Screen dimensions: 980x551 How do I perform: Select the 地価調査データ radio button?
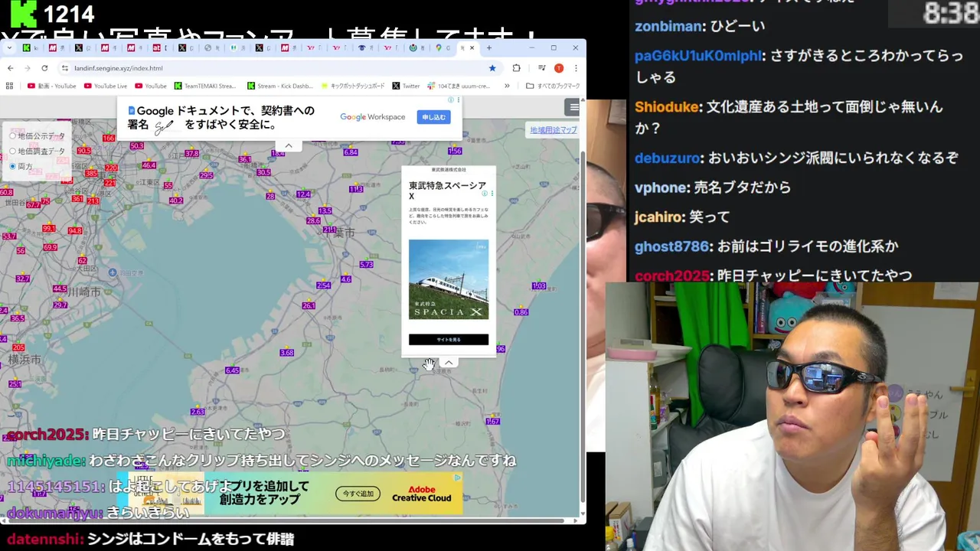[x=12, y=152]
